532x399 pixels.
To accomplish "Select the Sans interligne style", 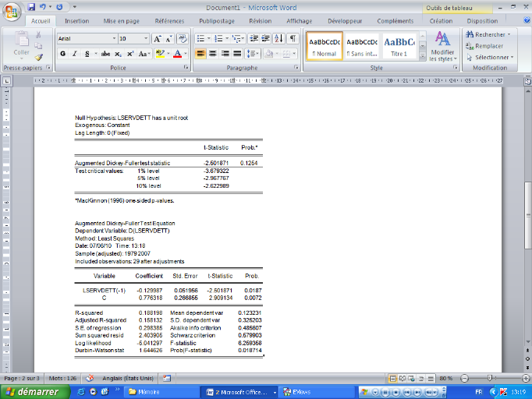I will coord(361,45).
